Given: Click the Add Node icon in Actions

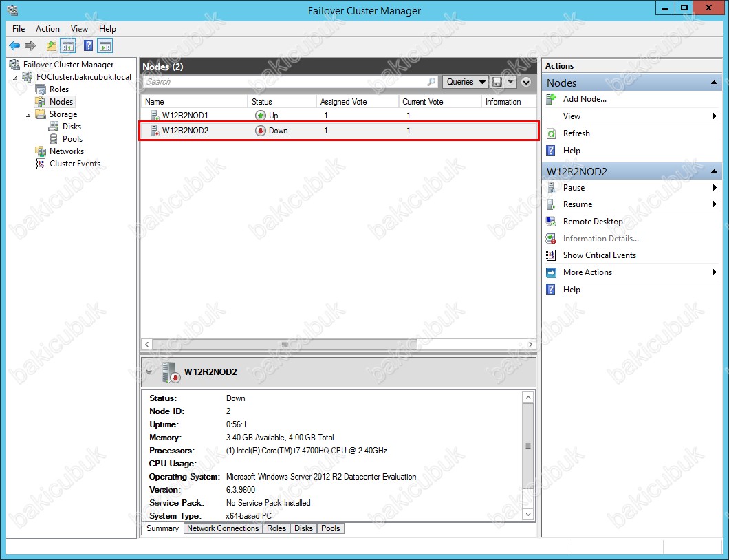Looking at the screenshot, I should pyautogui.click(x=552, y=99).
